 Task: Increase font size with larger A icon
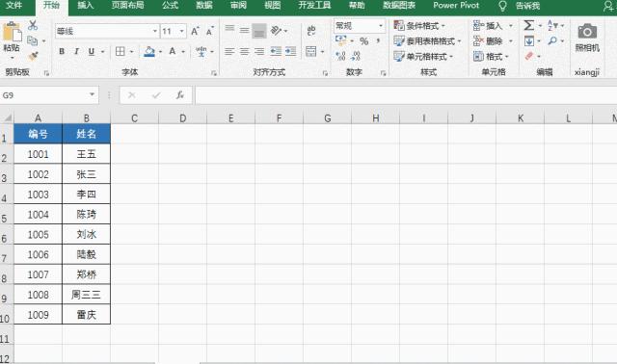tap(195, 31)
